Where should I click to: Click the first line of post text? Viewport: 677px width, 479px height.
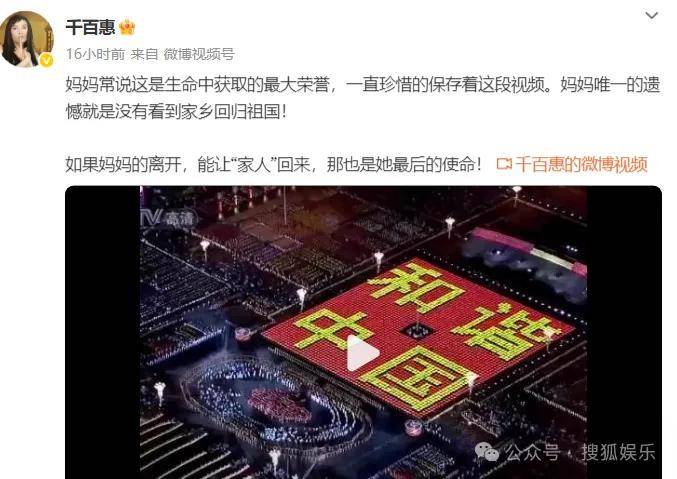click(363, 85)
